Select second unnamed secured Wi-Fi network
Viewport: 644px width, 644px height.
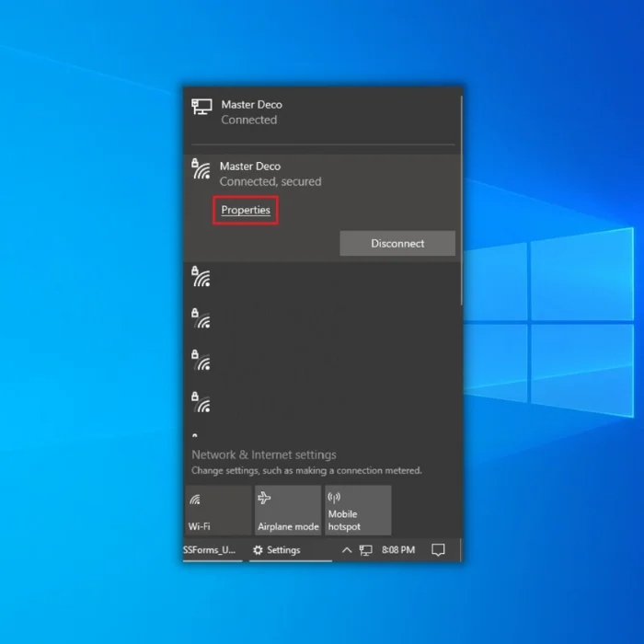tap(201, 318)
